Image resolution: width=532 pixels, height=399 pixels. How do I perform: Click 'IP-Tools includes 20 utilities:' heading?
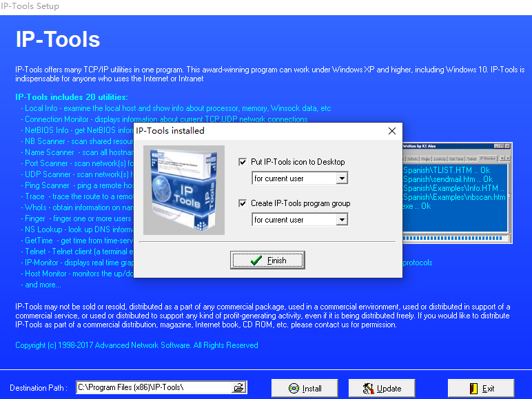[72, 97]
